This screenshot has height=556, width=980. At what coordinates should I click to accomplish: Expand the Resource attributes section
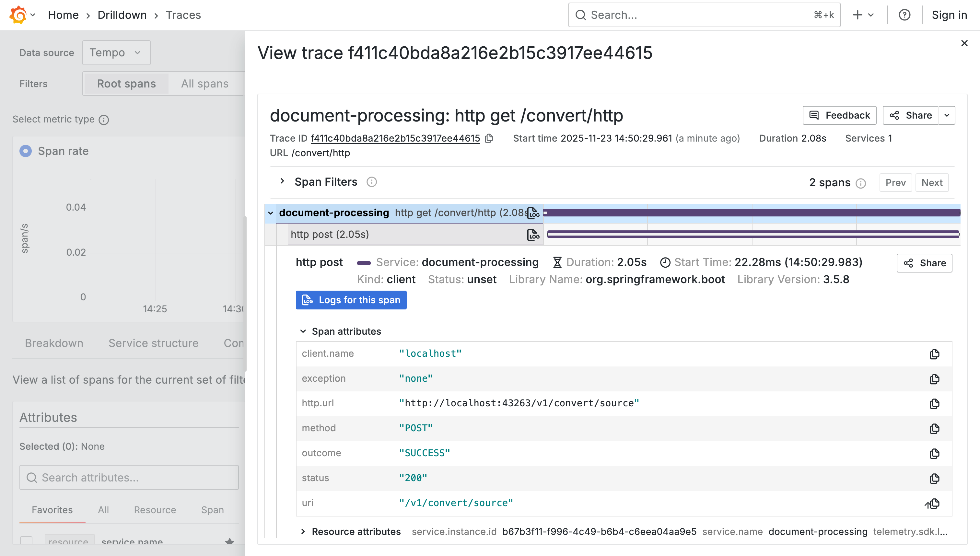[x=303, y=532]
